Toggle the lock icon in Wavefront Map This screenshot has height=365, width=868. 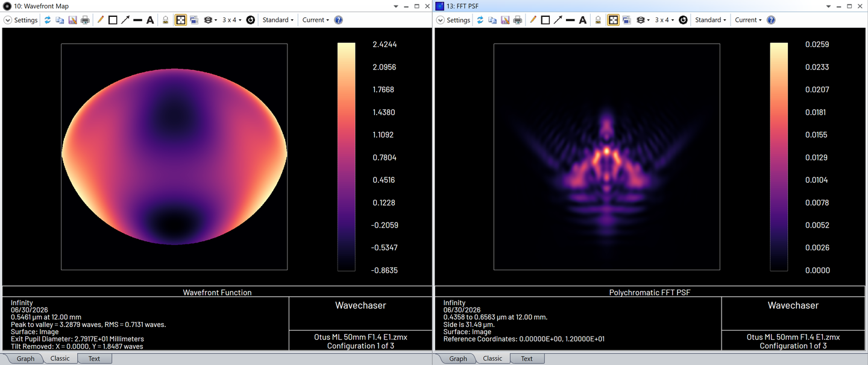tap(165, 20)
